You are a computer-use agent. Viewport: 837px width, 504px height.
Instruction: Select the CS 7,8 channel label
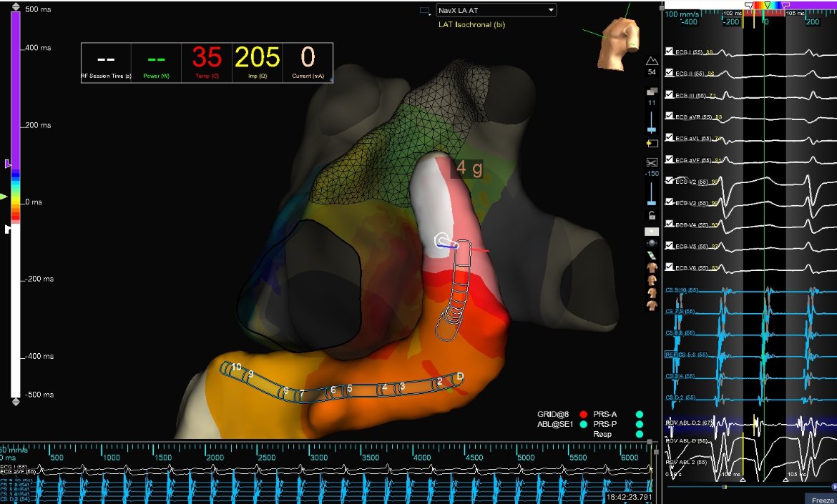click(680, 311)
